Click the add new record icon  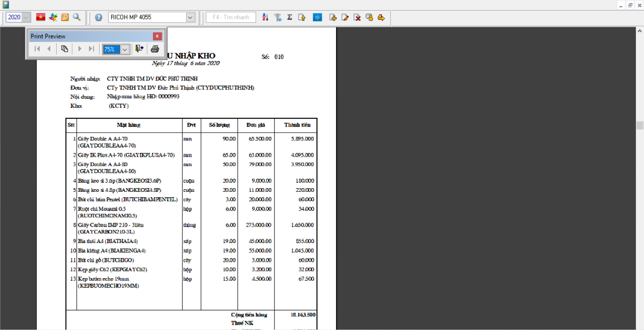(x=333, y=17)
